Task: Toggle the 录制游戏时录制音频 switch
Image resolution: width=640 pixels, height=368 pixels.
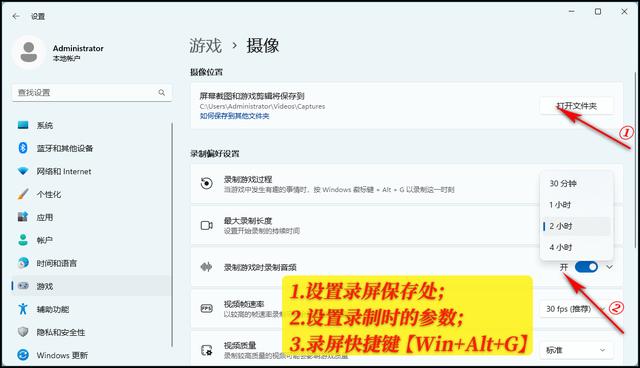Action: click(586, 267)
